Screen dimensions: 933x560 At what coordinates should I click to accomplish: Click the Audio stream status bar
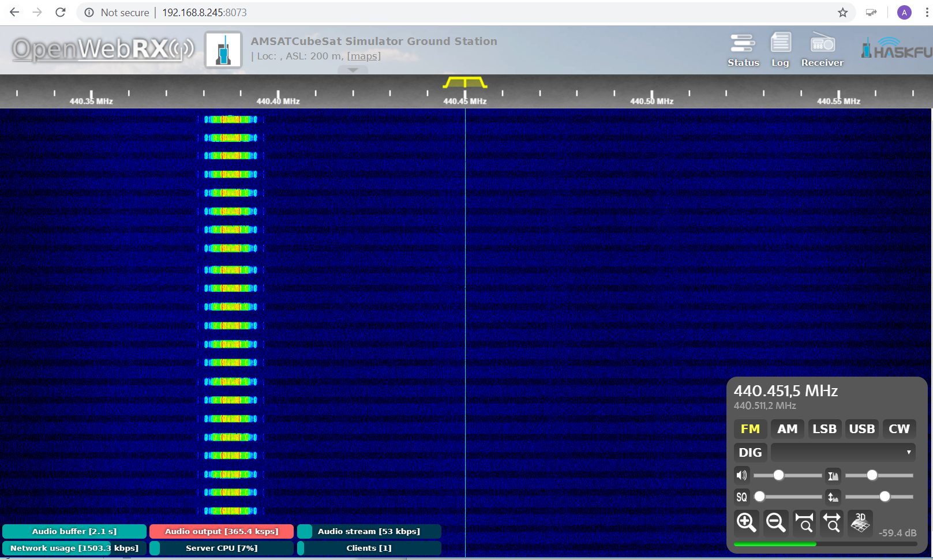369,531
